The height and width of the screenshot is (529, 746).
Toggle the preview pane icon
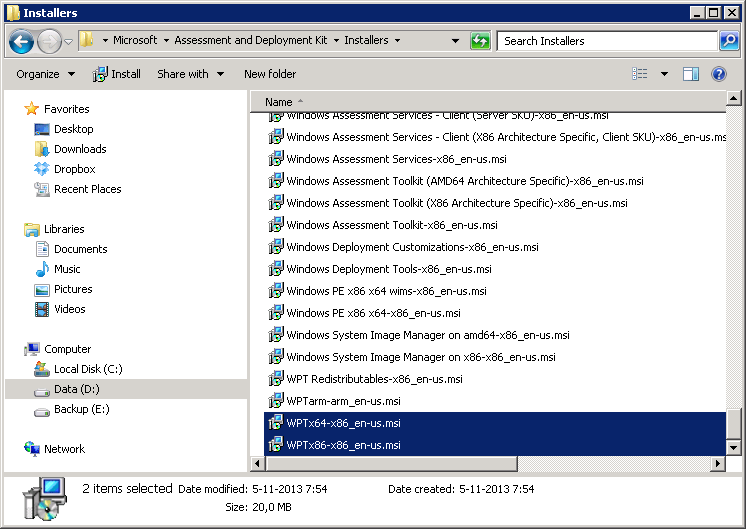click(x=691, y=74)
